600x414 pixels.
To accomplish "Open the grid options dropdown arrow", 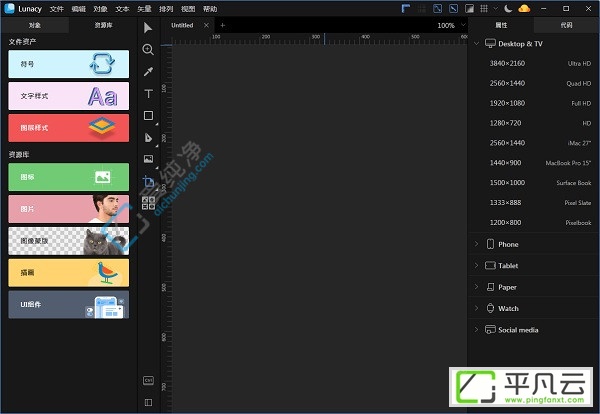I will tap(496, 8).
